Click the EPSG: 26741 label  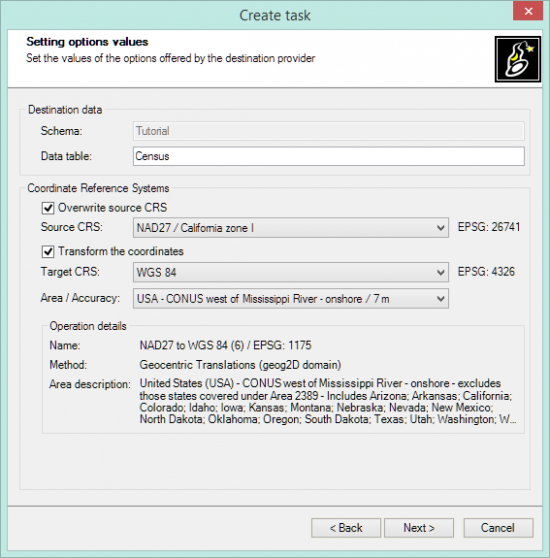click(489, 227)
